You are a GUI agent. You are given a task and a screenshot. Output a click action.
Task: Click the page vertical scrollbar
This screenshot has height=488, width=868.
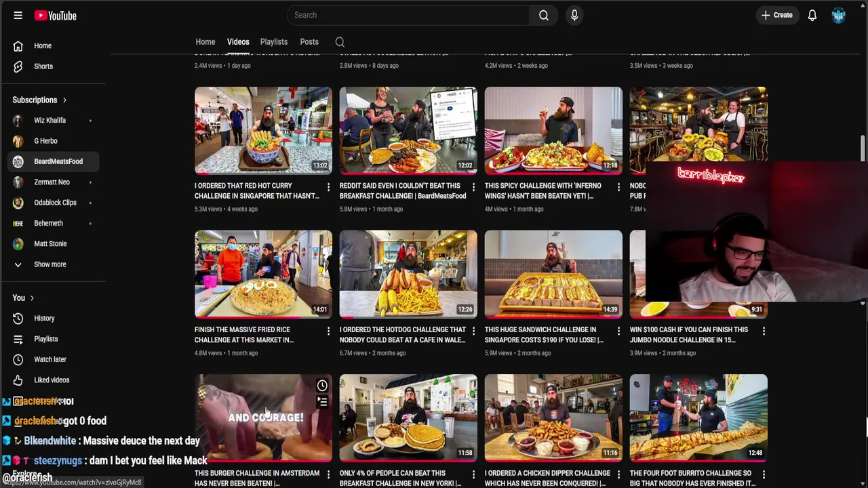click(x=863, y=148)
